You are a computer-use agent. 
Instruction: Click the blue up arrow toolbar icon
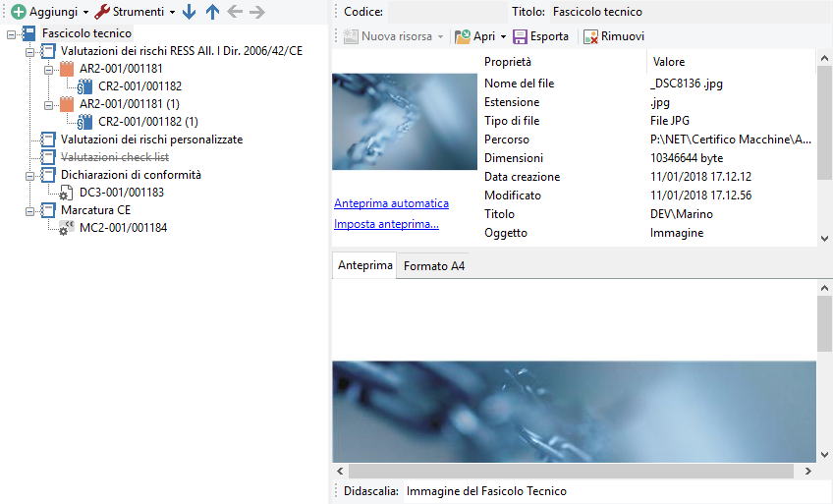pos(212,12)
